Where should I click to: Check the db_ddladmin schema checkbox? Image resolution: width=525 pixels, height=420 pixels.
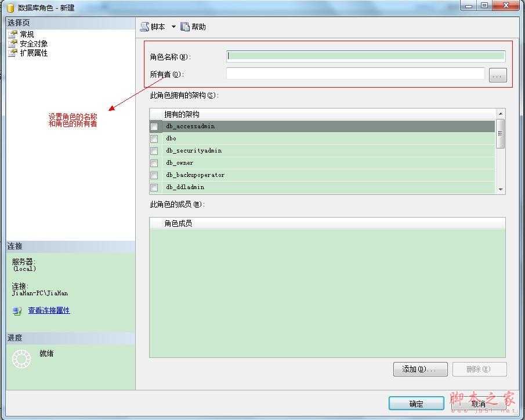[x=154, y=187]
